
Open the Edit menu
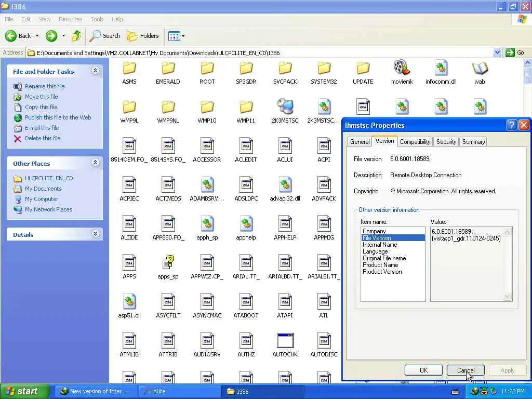(x=26, y=19)
